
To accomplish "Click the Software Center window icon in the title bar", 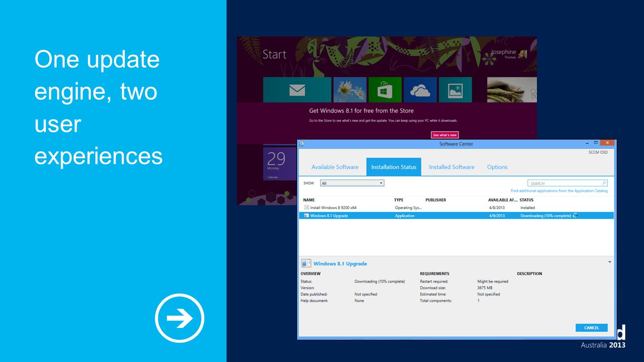I will (x=302, y=144).
